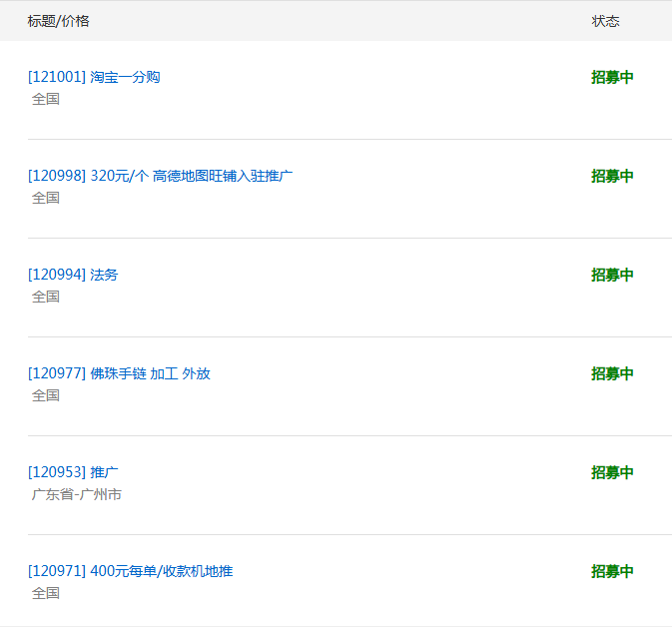Click 全国 region under 收款机地推 listing
672x628 pixels.
pyautogui.click(x=46, y=593)
